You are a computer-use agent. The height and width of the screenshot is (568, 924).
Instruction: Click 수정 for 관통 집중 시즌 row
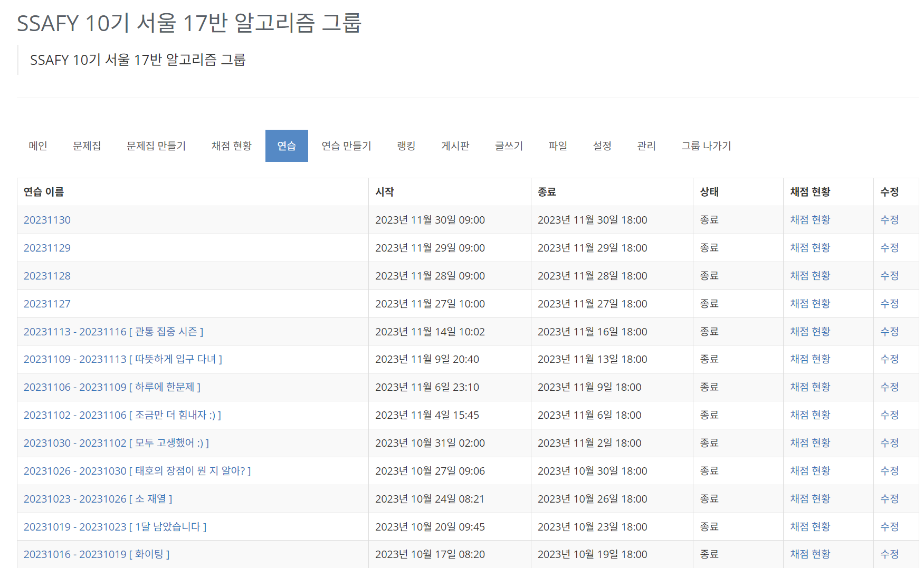click(x=889, y=332)
